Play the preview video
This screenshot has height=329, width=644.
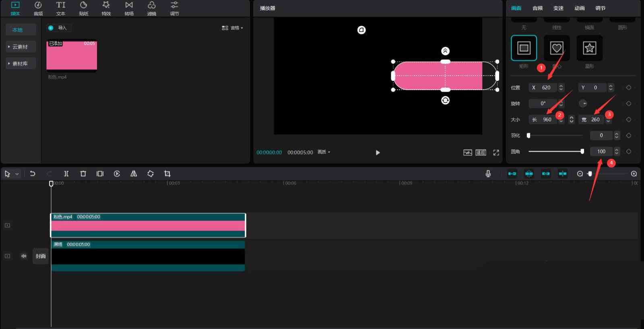pyautogui.click(x=378, y=152)
